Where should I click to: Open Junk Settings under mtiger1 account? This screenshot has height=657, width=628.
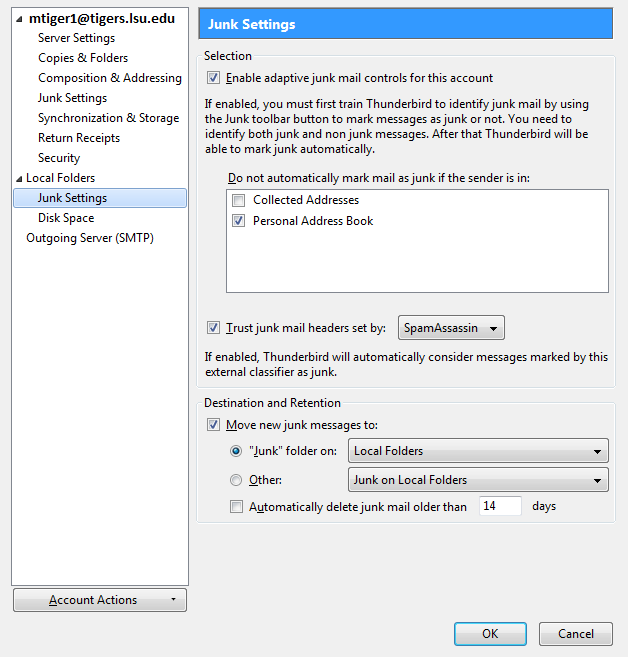pyautogui.click(x=72, y=98)
